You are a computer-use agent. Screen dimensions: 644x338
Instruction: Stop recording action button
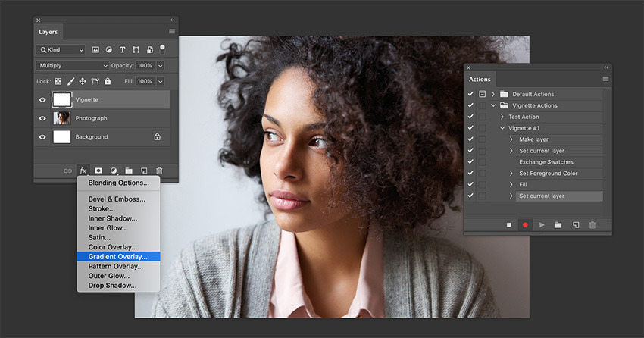509,225
